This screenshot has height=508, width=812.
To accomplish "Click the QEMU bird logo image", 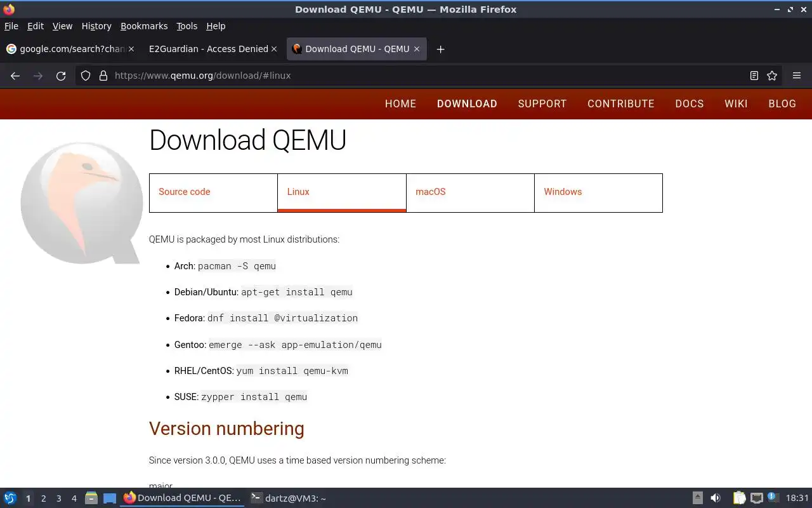I will point(81,202).
